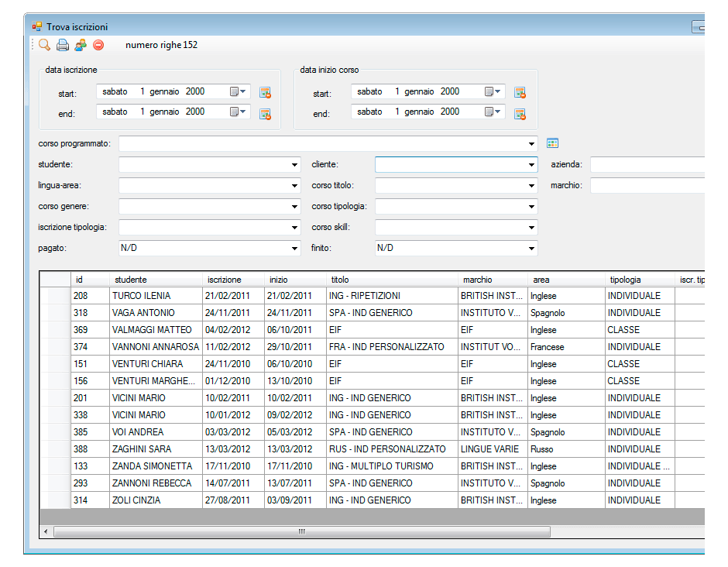Sort table by marchio column header
The width and height of the screenshot is (728, 567).
click(493, 280)
